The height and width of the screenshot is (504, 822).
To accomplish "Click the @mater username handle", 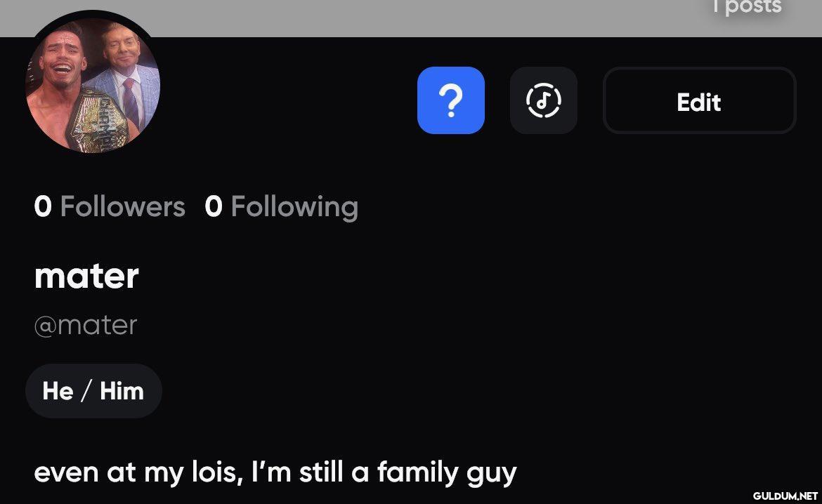I will tap(86, 325).
